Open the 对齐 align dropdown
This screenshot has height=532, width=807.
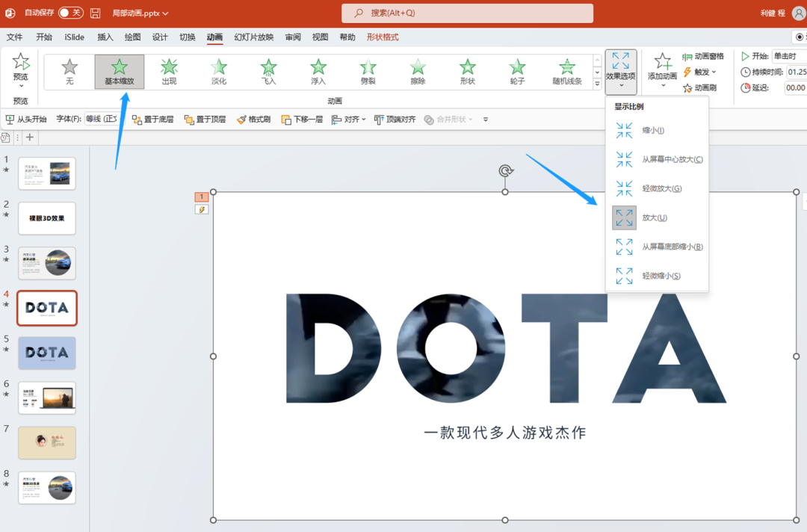pyautogui.click(x=348, y=120)
